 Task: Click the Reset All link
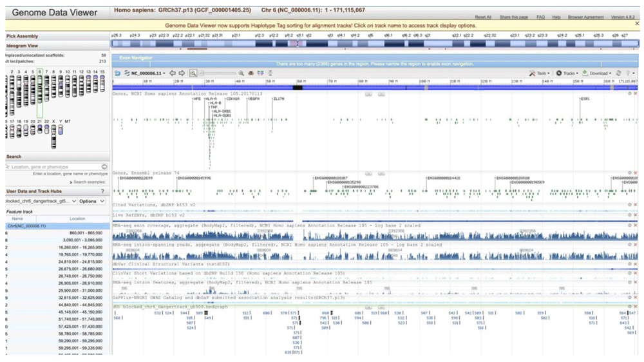tap(483, 17)
